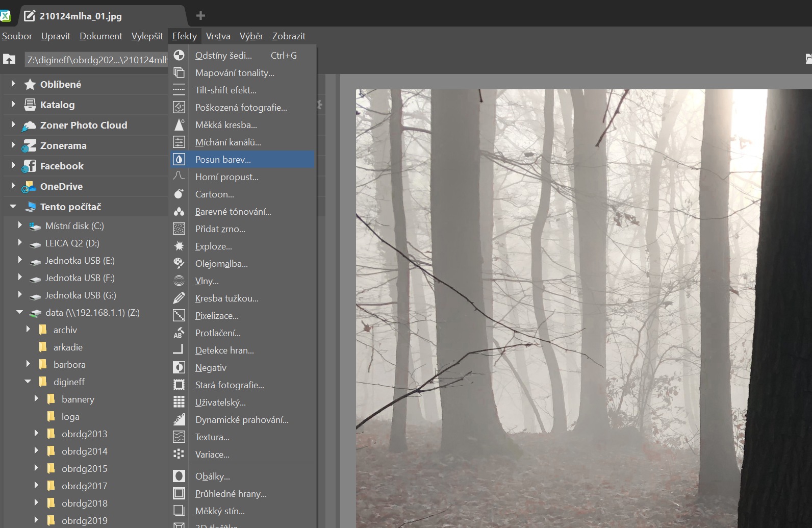Click the Odstíny šedi grayscale icon
The width and height of the screenshot is (812, 528).
(179, 55)
